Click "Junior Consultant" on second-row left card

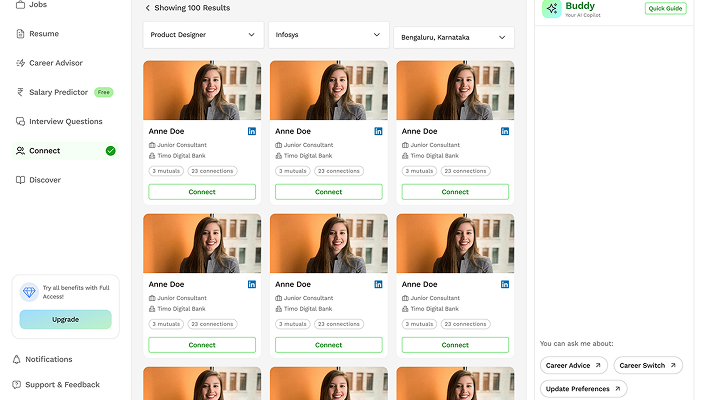182,298
